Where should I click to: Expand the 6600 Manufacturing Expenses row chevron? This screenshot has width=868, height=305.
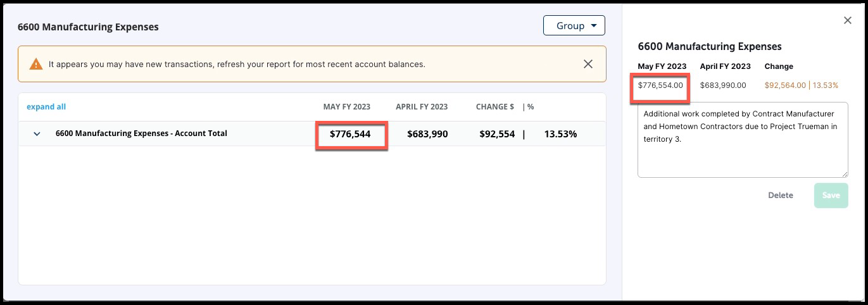(37, 134)
